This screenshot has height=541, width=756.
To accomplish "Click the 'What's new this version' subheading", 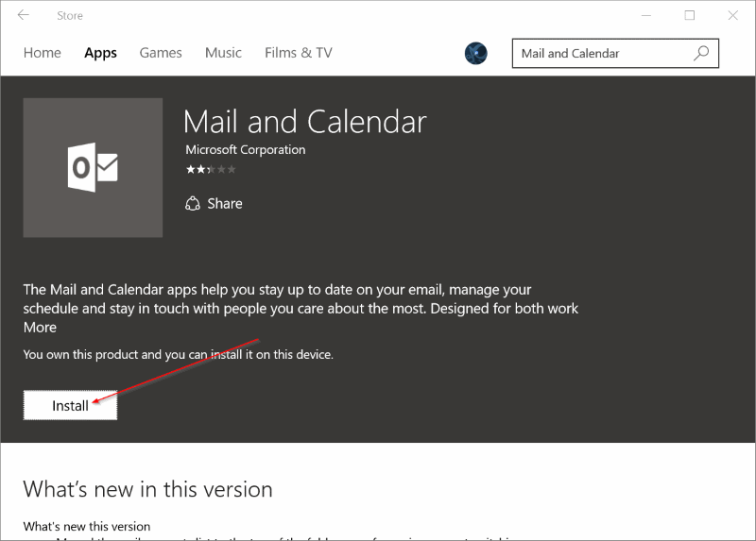I will (x=87, y=526).
